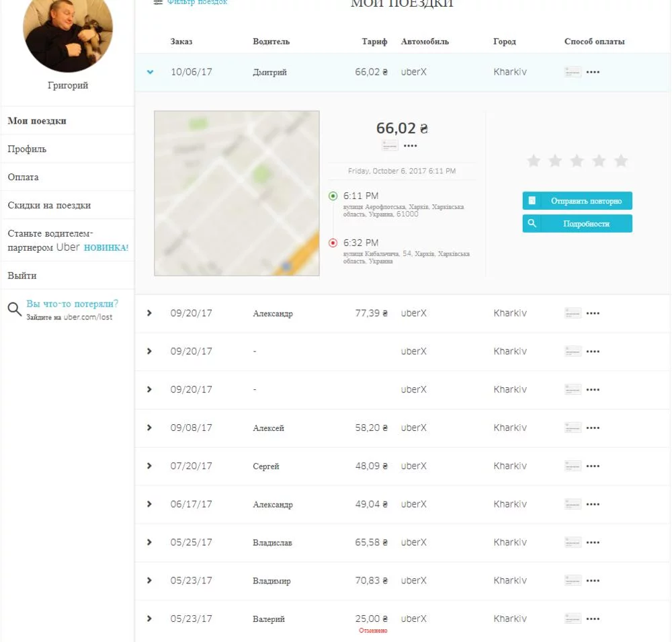Click the Заказ column header
The width and height of the screenshot is (672, 642).
point(181,42)
